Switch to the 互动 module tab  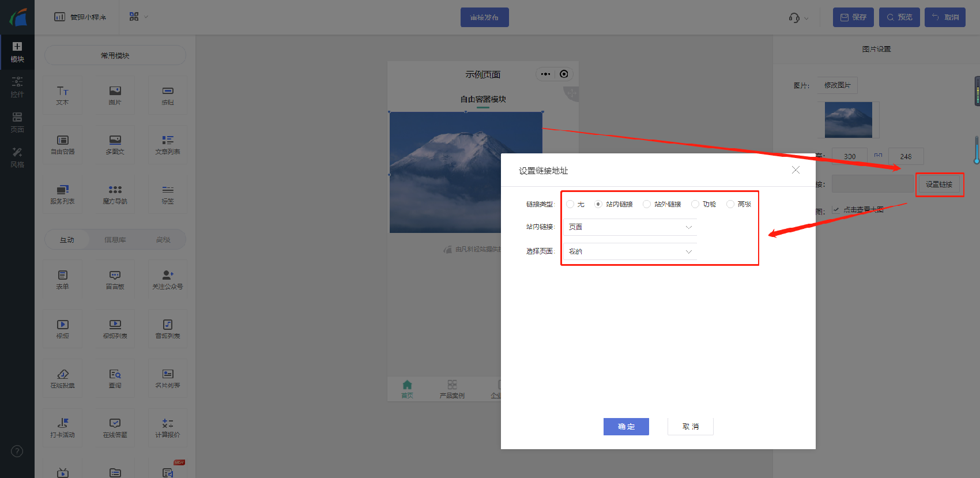coord(67,240)
